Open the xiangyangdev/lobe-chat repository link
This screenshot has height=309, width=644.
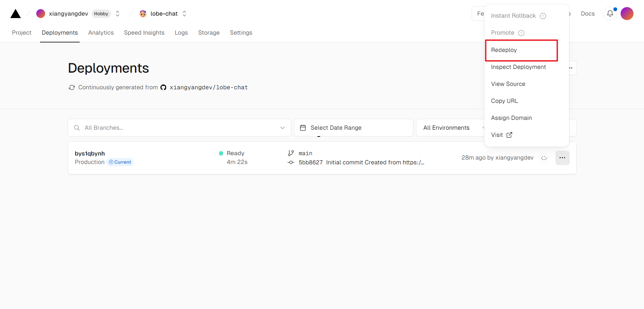click(x=209, y=87)
